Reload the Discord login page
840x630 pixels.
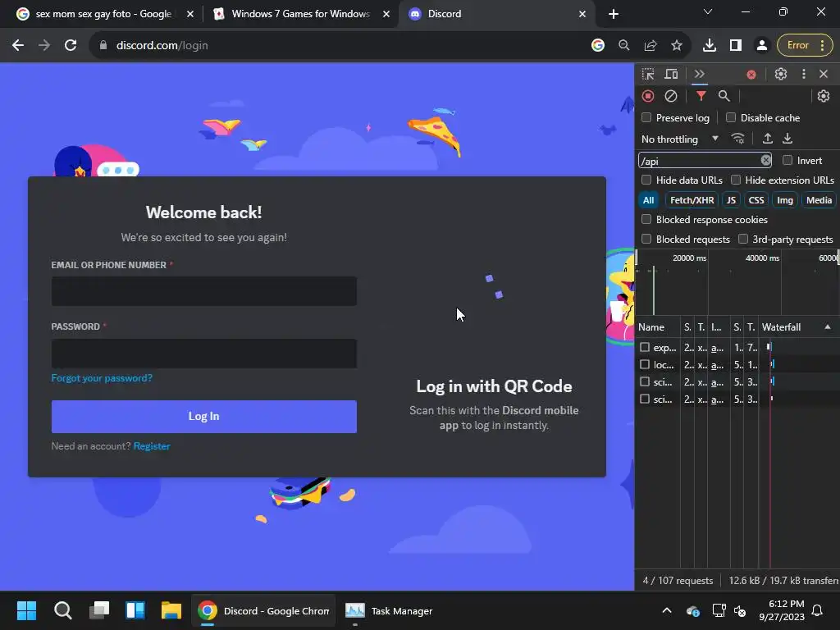[71, 46]
